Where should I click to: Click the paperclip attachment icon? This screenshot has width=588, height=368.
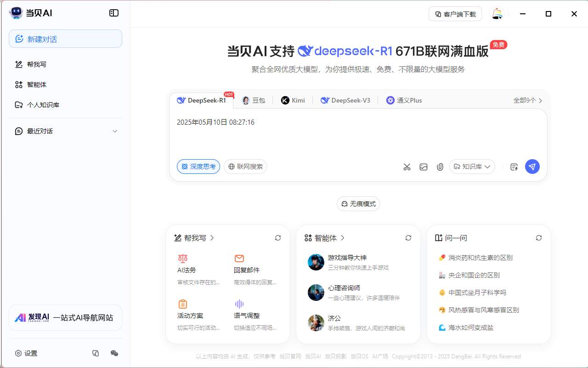click(x=440, y=167)
